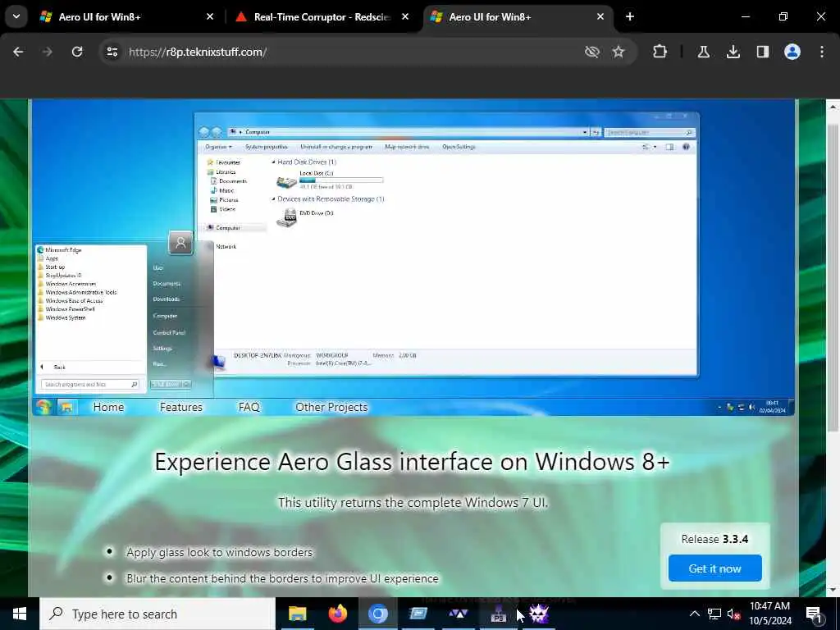Click the tracking protection eye icon

592,52
